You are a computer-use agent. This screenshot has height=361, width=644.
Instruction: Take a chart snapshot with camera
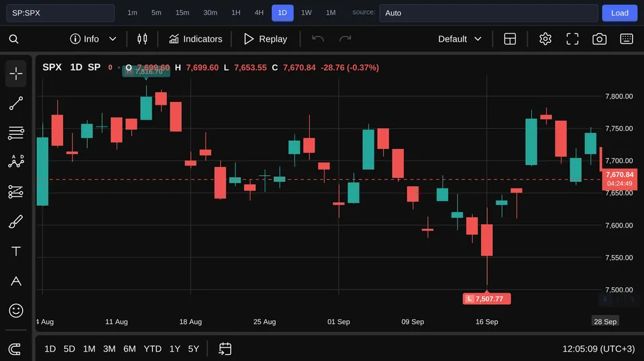(599, 39)
